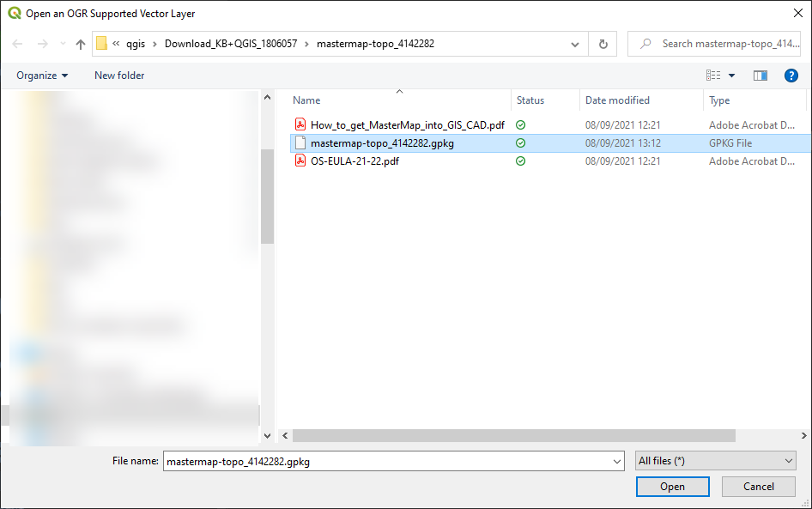Open more view options dropdown
This screenshot has height=509, width=812.
[731, 76]
